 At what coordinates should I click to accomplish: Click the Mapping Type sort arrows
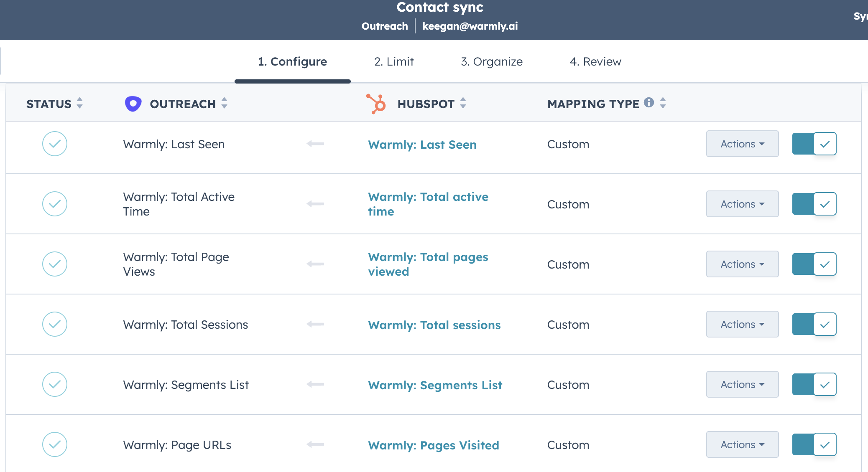tap(663, 103)
